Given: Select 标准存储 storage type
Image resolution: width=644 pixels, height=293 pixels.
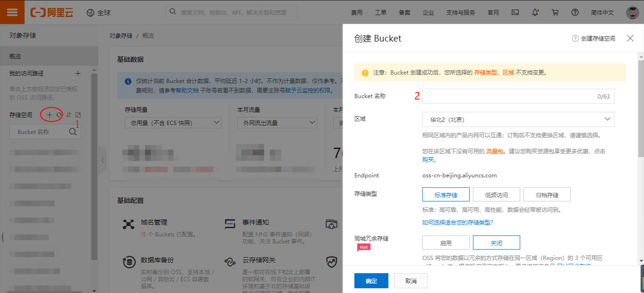Looking at the screenshot, I should pyautogui.click(x=446, y=194).
